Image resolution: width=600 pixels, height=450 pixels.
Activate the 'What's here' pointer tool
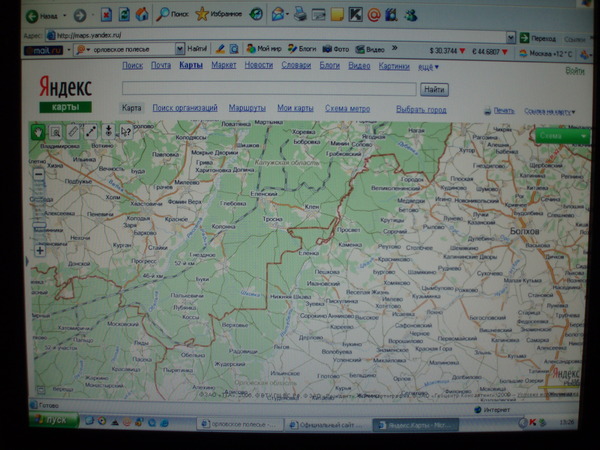point(126,131)
